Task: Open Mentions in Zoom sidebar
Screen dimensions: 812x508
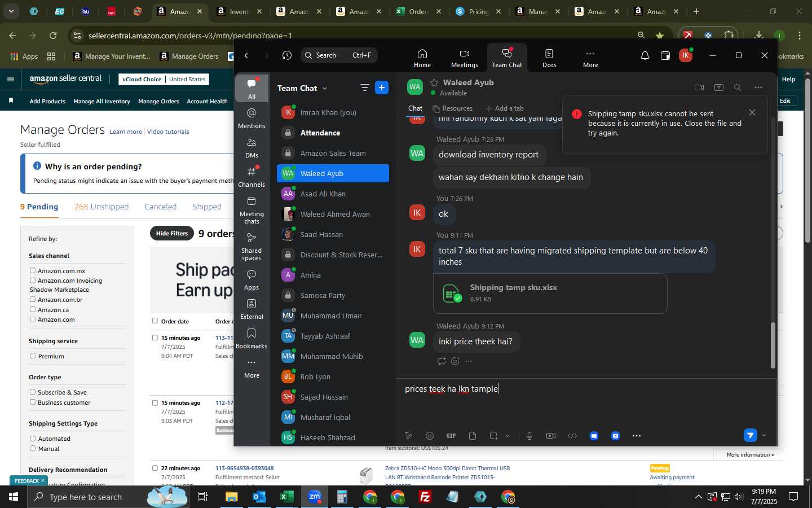Action: [251, 119]
